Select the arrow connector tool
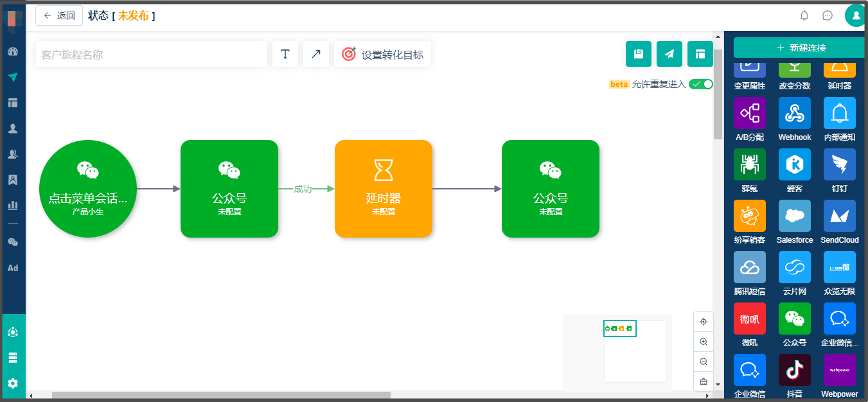 pos(316,55)
